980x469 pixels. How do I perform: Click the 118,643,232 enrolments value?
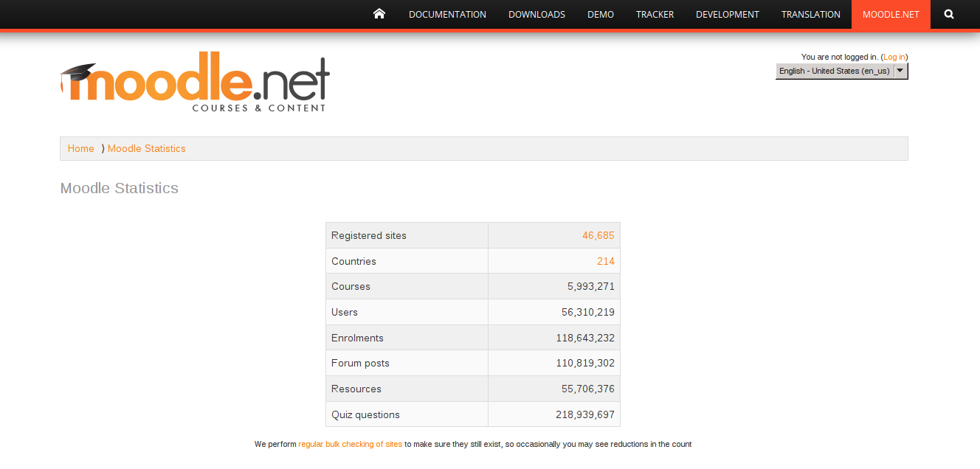(x=585, y=338)
